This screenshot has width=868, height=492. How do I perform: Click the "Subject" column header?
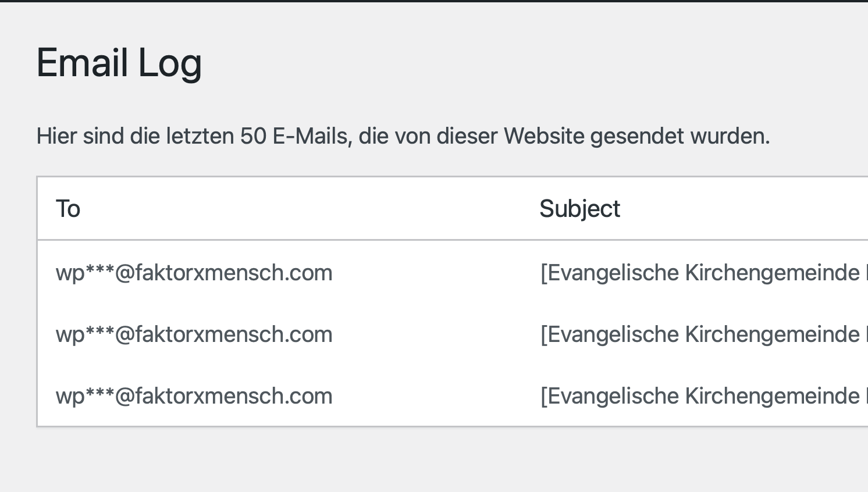coord(580,208)
